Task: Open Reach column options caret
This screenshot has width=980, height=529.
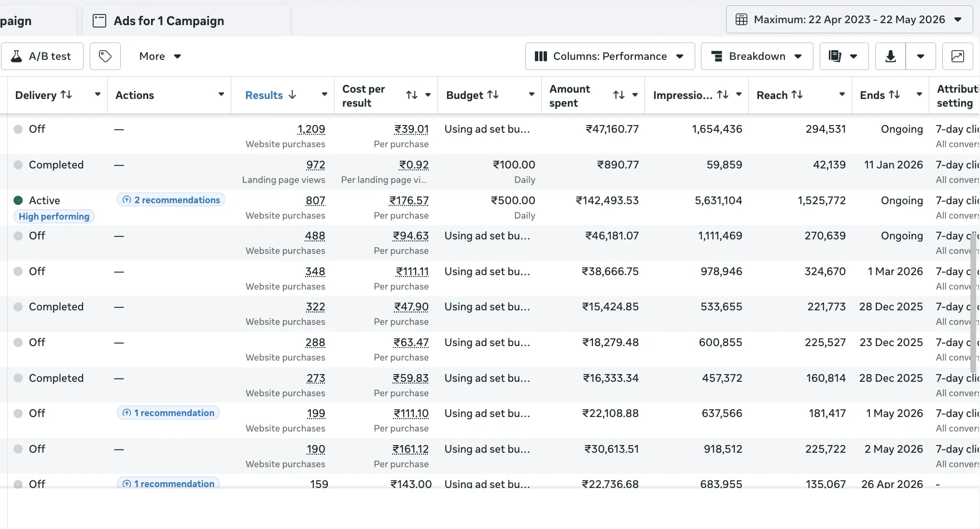Action: tap(842, 95)
